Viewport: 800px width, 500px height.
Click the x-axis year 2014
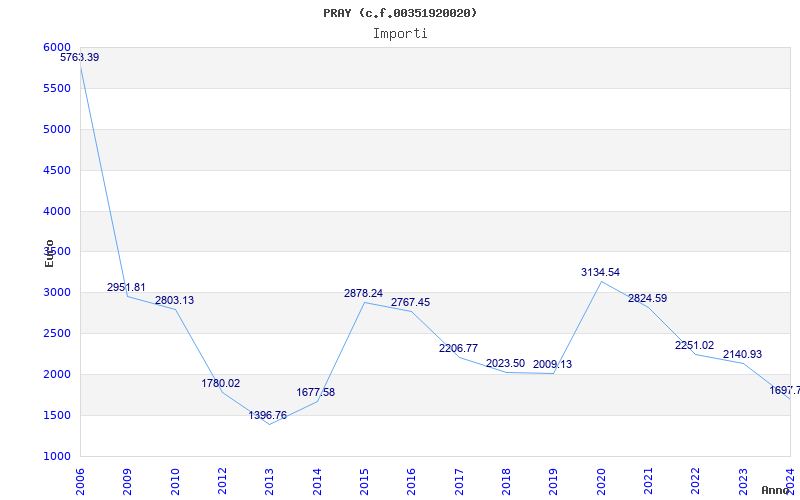tap(317, 482)
